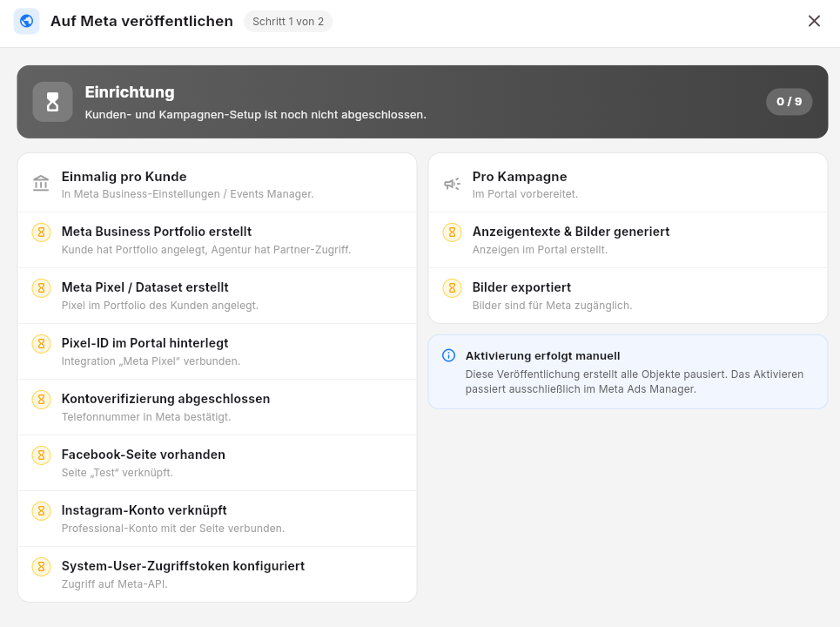Click the Einmalig pro Kunde heading
The height and width of the screenshot is (627, 840).
(124, 176)
